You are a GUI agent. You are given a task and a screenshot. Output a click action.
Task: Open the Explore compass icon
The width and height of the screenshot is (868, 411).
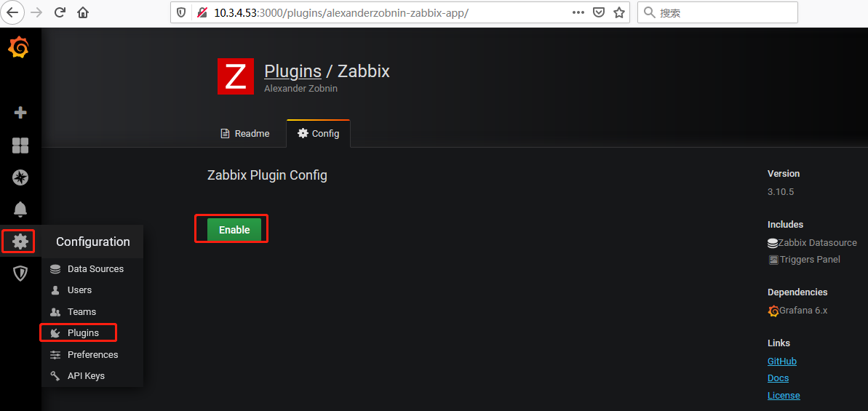(20, 177)
